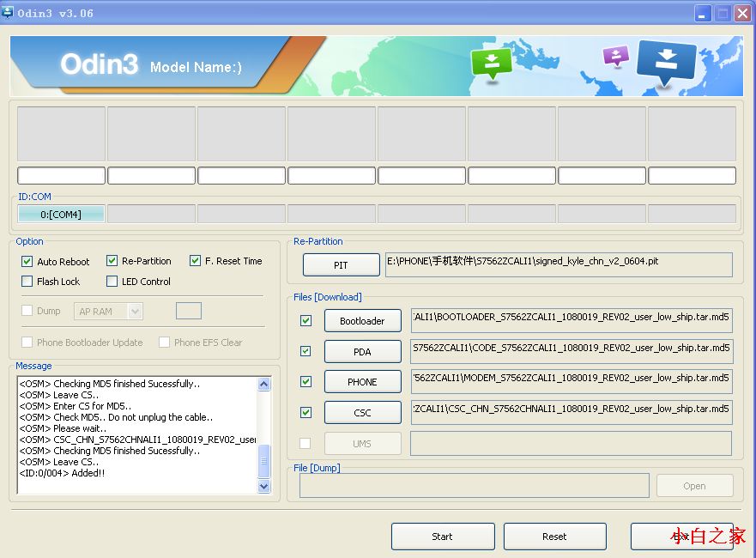Click the PIT file path field
756x558 pixels.
tap(559, 264)
